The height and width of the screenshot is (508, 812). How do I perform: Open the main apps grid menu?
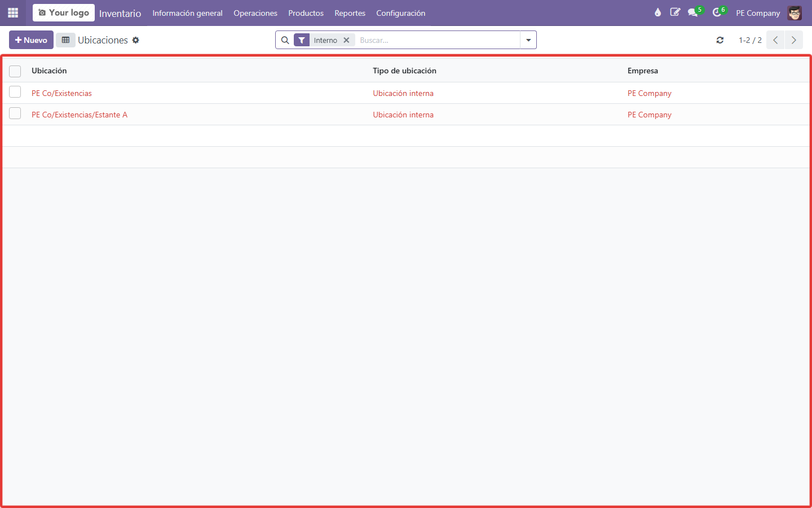point(13,12)
